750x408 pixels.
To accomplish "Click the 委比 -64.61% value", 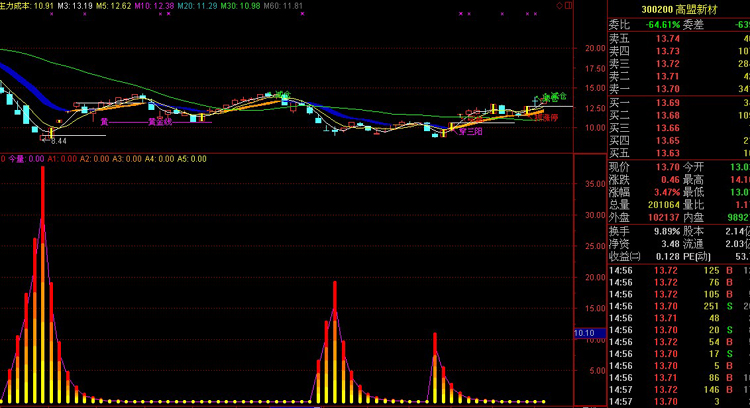I will pos(662,25).
